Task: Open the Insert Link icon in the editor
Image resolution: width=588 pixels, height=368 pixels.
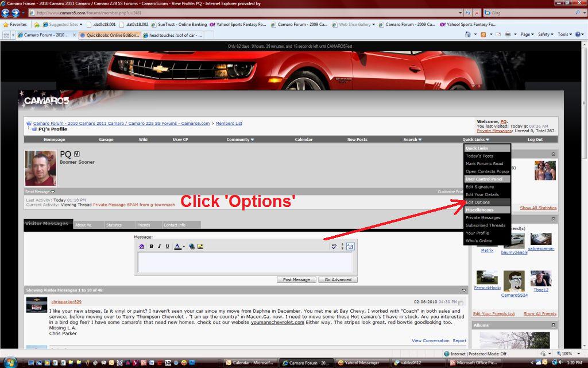Action: [192, 247]
